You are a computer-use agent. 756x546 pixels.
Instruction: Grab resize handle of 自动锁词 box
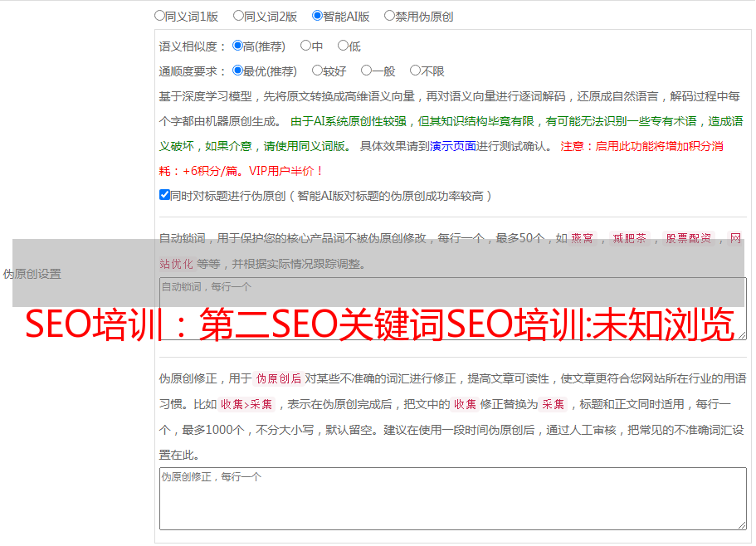coord(741,334)
